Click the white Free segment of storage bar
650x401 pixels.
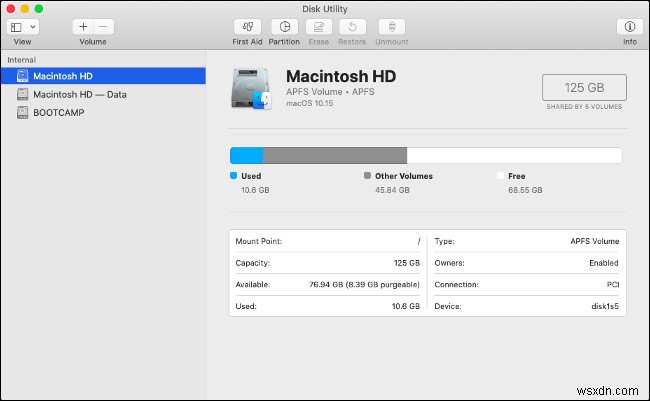coord(514,156)
